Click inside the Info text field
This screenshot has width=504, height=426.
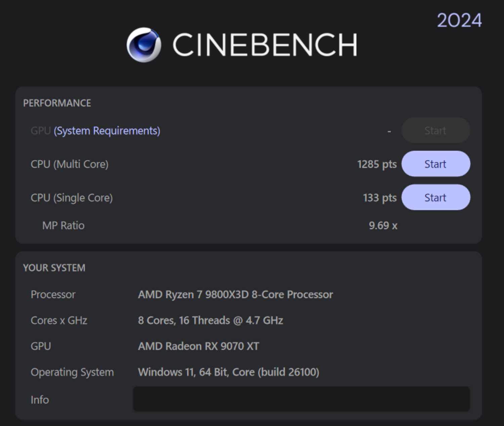click(x=301, y=399)
